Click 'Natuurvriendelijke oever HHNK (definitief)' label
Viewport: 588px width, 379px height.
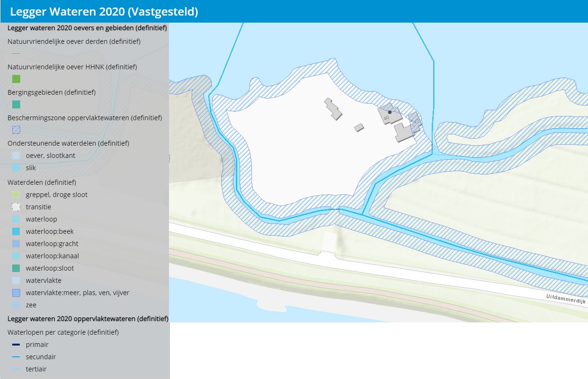72,67
